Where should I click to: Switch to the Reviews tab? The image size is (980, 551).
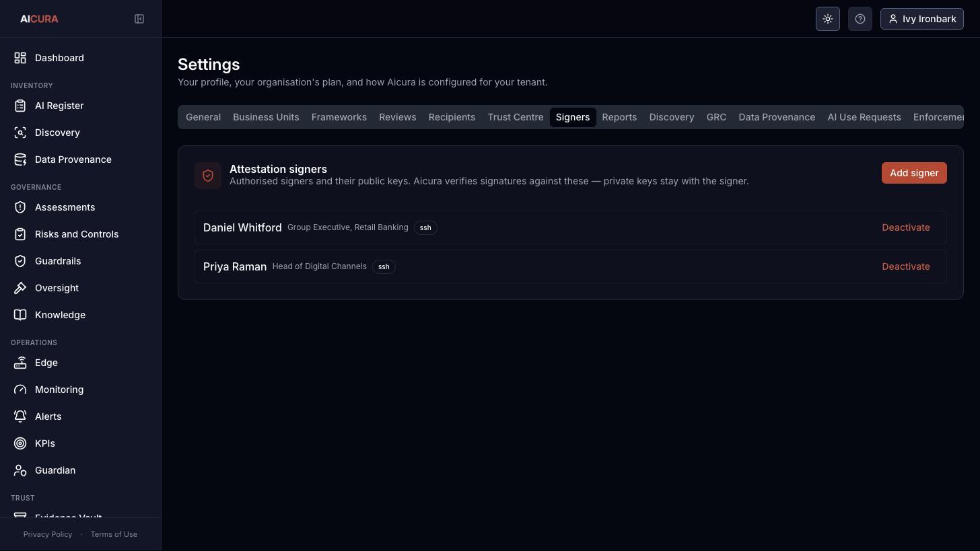point(397,117)
